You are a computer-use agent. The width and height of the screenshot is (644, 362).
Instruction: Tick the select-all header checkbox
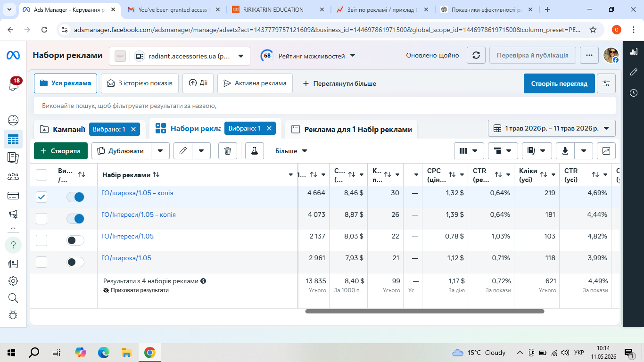click(41, 175)
